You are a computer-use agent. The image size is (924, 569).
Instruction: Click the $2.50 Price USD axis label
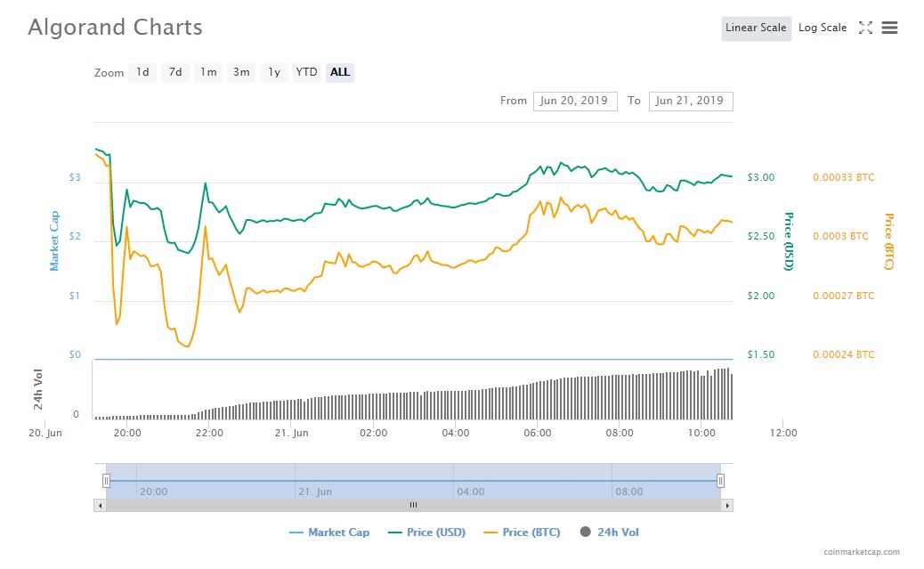tap(761, 237)
